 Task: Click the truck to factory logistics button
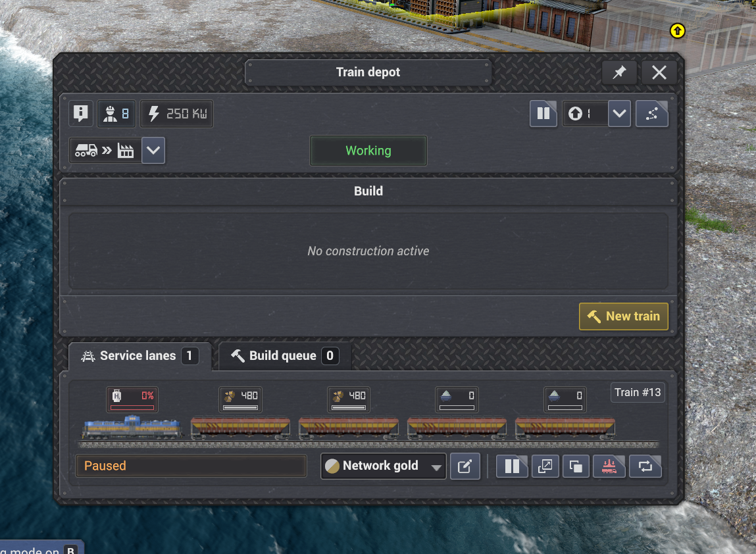105,151
